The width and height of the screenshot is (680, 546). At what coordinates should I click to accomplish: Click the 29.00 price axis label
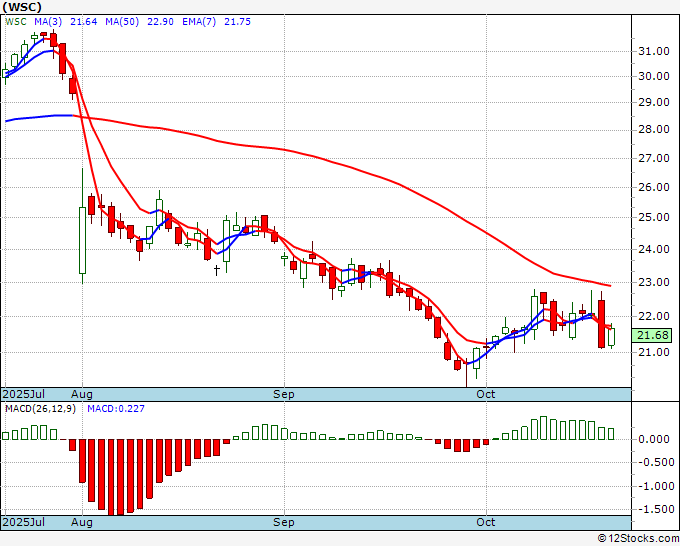tap(654, 102)
